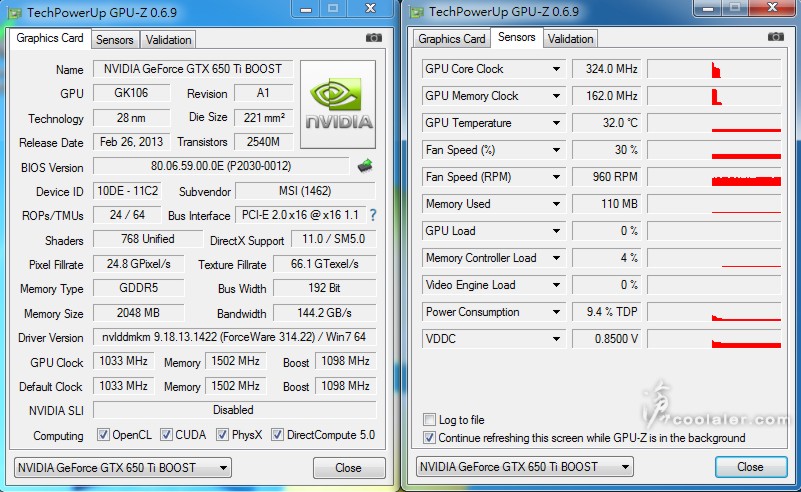The image size is (801, 492).
Task: Click the Device ID field 10DE - 11C2
Action: (x=128, y=191)
